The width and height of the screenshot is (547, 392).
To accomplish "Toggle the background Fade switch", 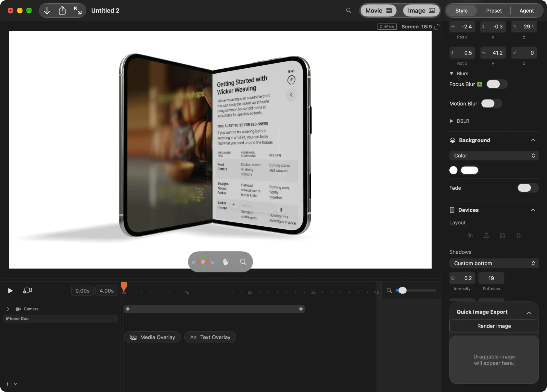I will point(528,188).
